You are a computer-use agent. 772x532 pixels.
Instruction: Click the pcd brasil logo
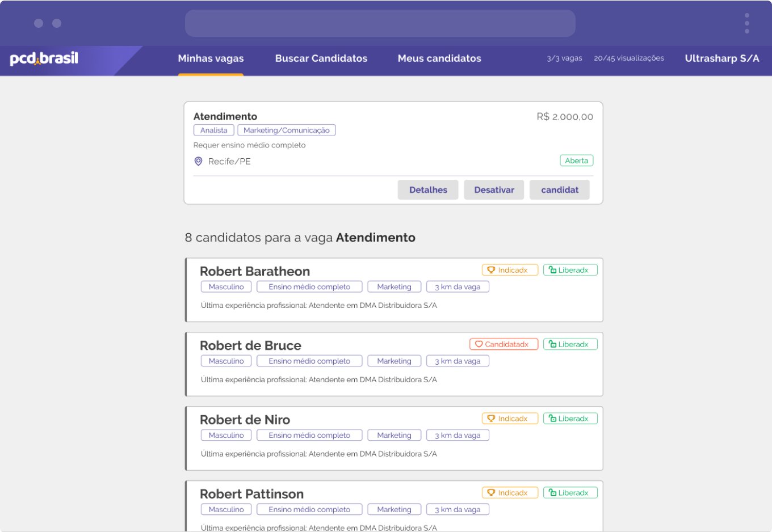click(x=44, y=58)
